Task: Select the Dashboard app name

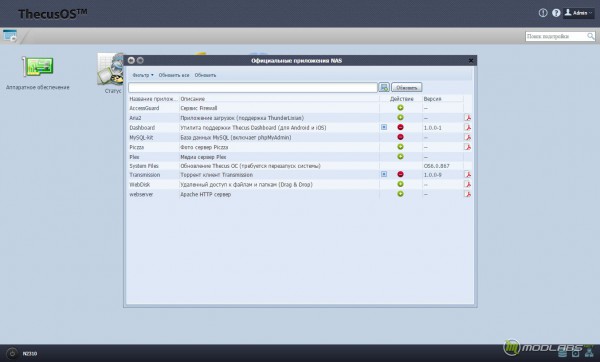Action: pyautogui.click(x=142, y=128)
